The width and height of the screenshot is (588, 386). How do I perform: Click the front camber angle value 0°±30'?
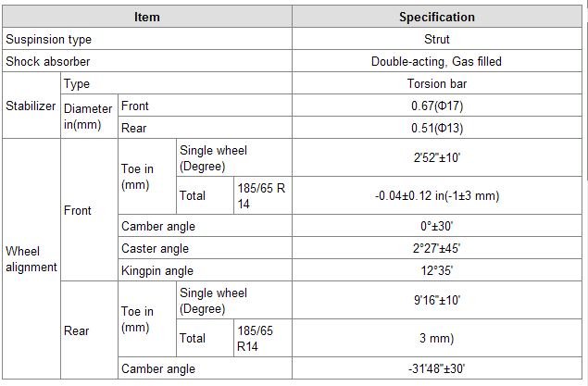click(436, 226)
